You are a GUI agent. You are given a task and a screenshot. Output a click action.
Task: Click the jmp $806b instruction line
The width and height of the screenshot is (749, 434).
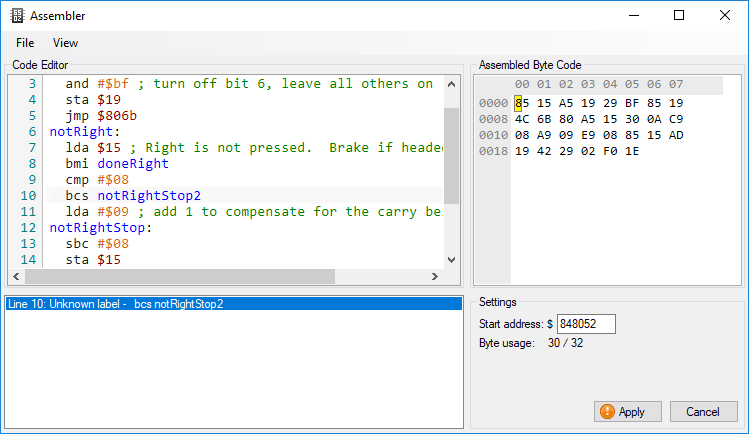[101, 116]
